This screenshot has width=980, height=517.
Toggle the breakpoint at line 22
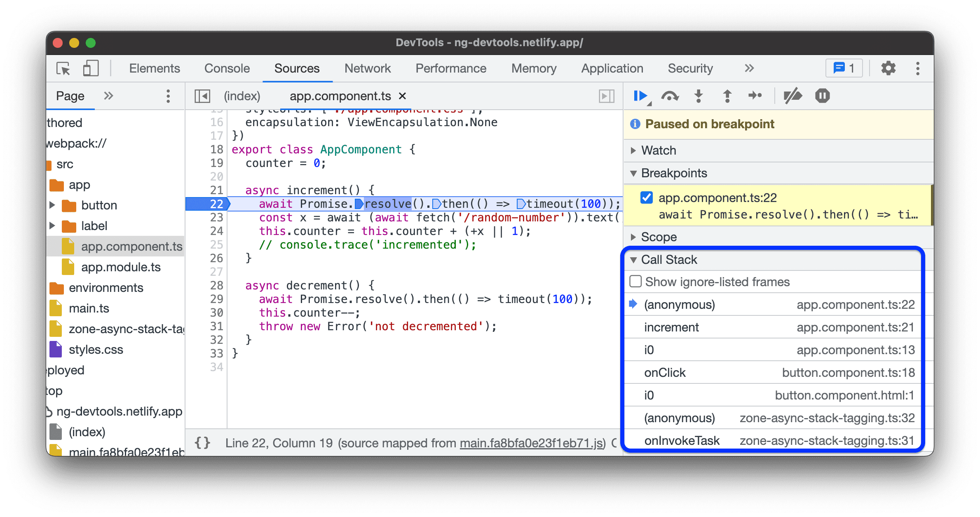pyautogui.click(x=217, y=204)
